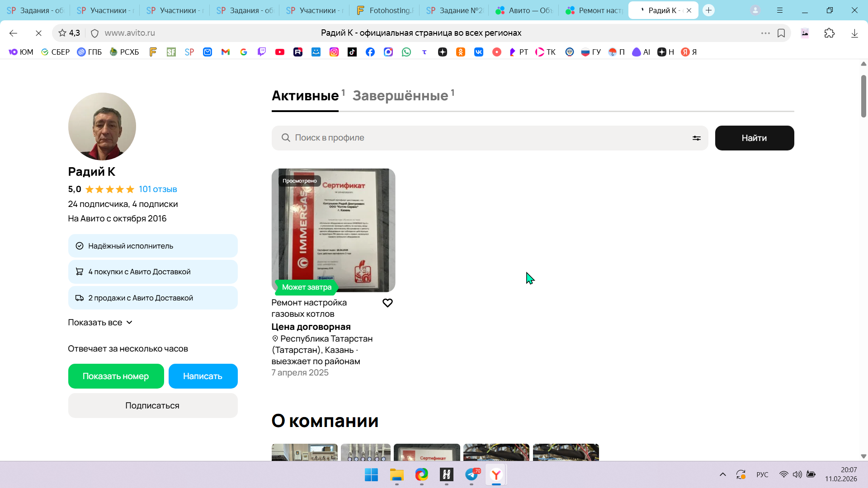Switch to Завершённые listings tab
The width and height of the screenshot is (868, 488).
[x=401, y=96]
